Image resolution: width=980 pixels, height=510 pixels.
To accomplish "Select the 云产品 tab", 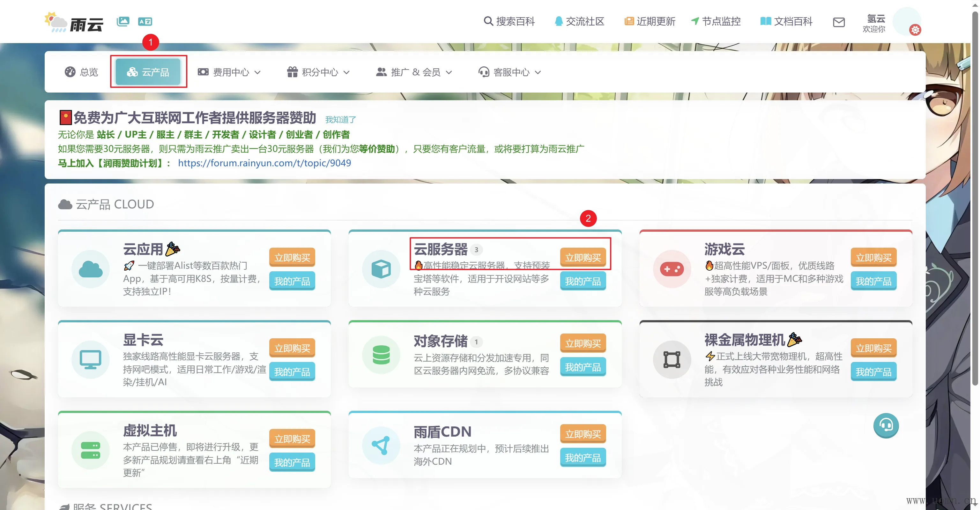I will click(148, 72).
